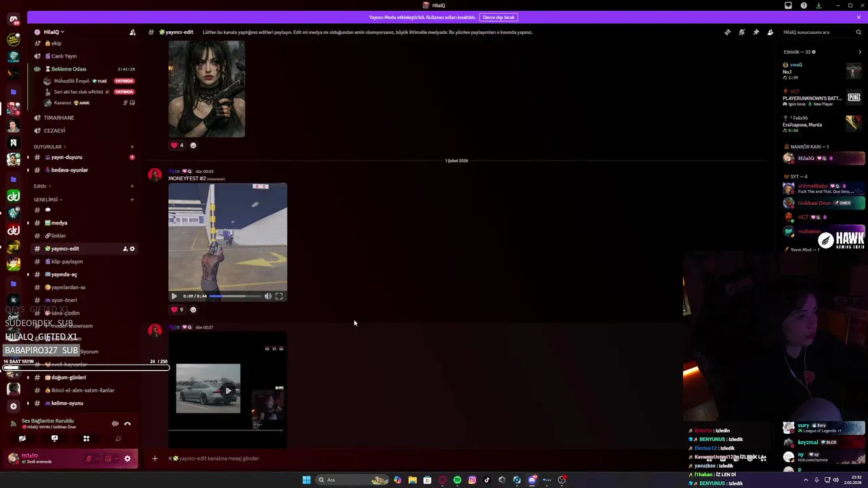Viewport: 868px width, 488px height.
Task: Toggle the heart reaction showing 4
Action: coord(178,145)
